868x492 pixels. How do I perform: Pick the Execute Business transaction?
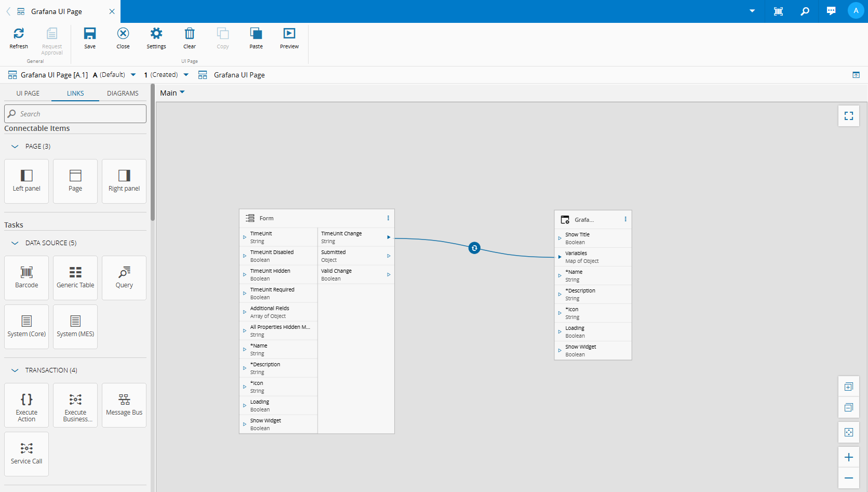(75, 405)
